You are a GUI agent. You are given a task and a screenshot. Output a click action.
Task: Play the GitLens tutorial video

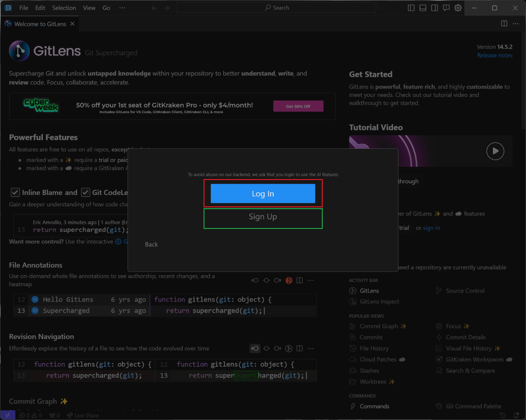[495, 151]
